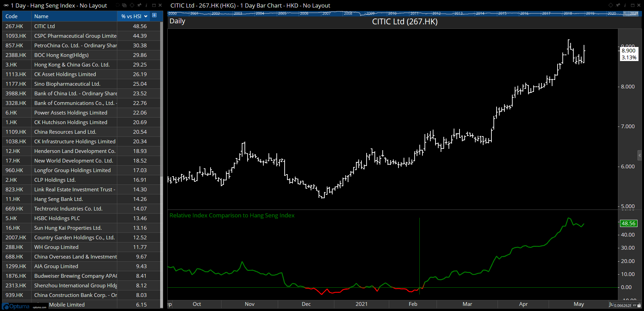Click the chain link icon in watchlist title
The height and width of the screenshot is (311, 644).
pyautogui.click(x=6, y=5)
